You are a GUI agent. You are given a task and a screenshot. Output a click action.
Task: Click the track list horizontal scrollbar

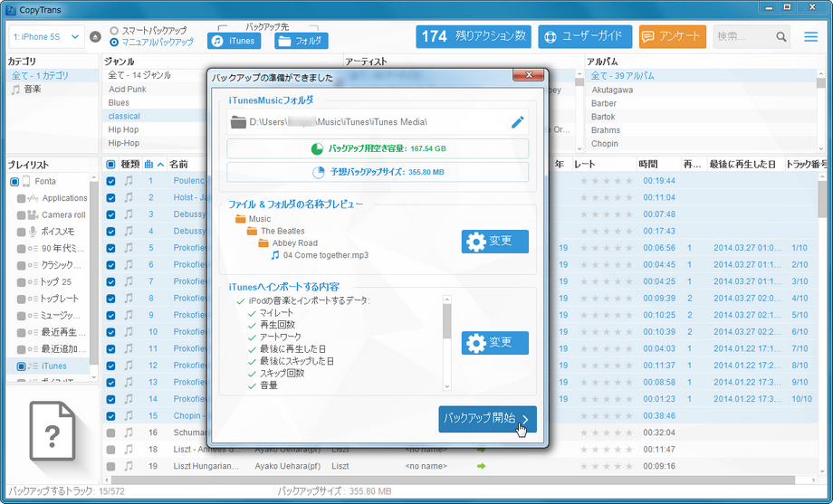pos(453,480)
